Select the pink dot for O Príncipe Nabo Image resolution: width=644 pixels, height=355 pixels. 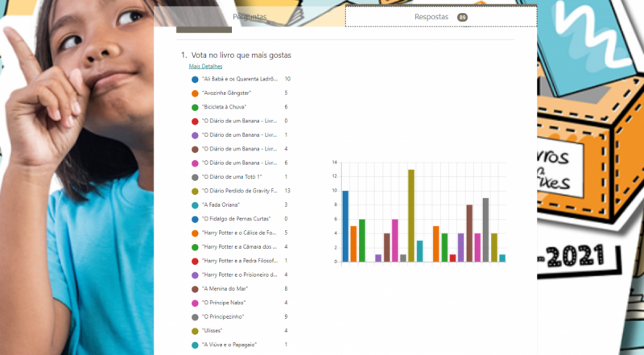click(194, 303)
